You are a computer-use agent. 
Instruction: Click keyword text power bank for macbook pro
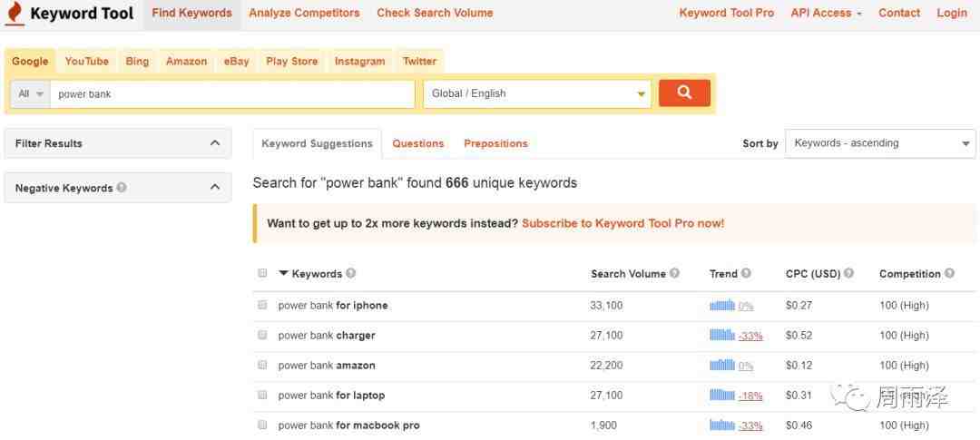[x=348, y=425]
